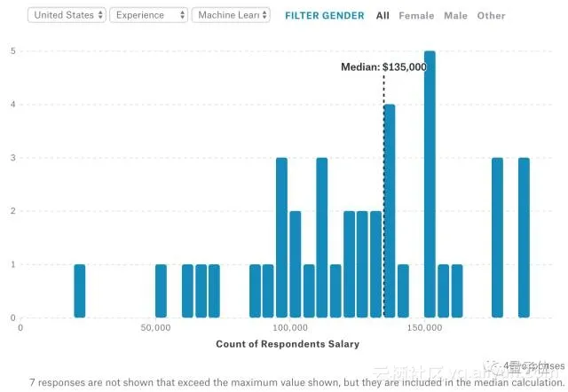
Task: Open the United States country dropdown
Action: 67,15
